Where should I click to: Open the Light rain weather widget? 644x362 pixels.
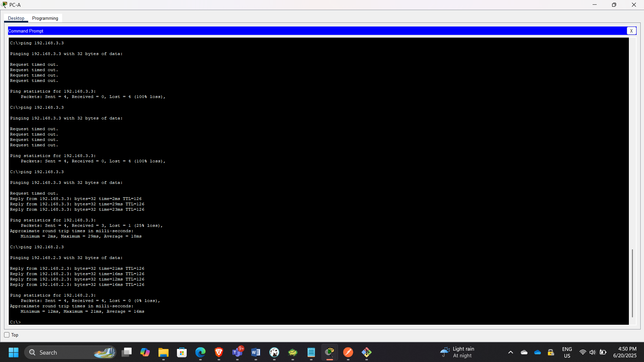[x=460, y=352]
